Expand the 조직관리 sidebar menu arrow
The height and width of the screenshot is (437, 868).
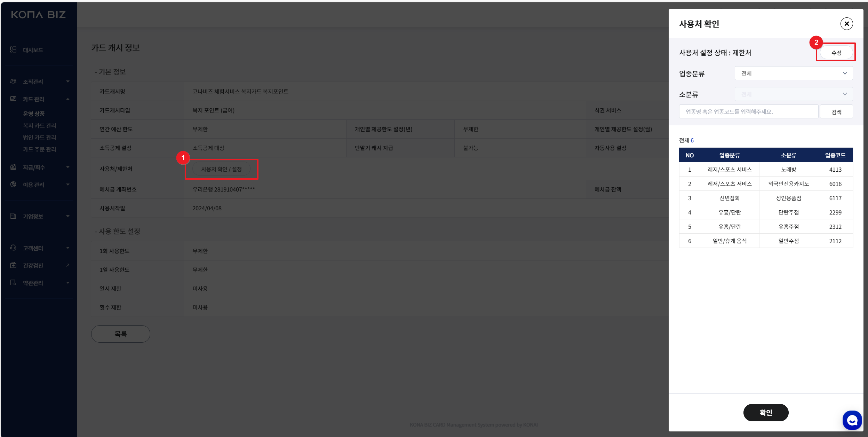68,81
